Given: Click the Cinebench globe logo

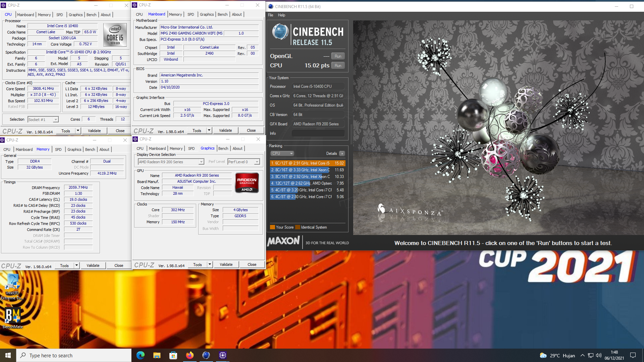Looking at the screenshot, I should [280, 33].
